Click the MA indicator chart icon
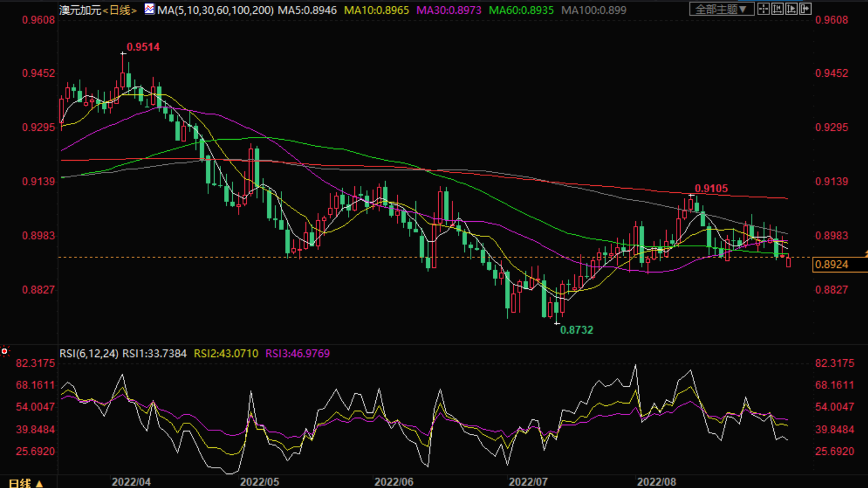This screenshot has width=868, height=488. (x=150, y=9)
